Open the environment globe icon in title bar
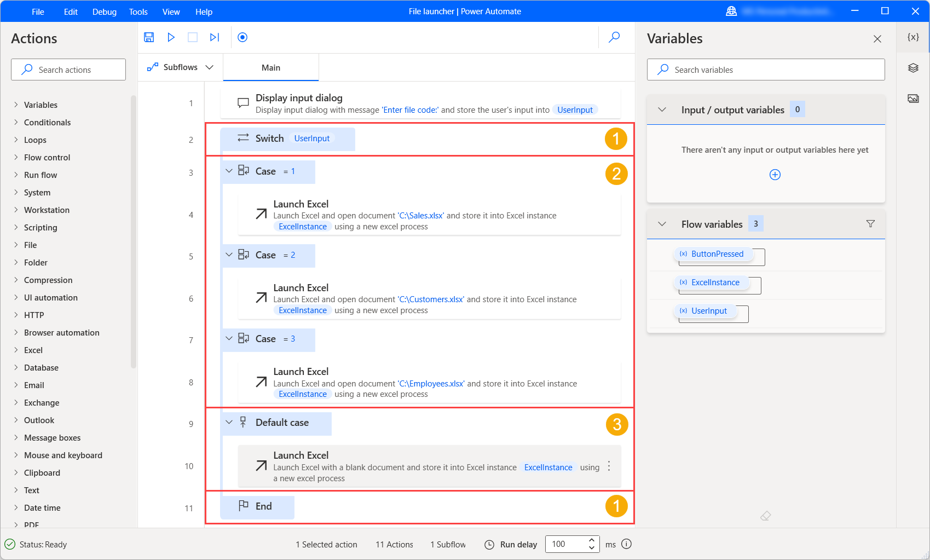The width and height of the screenshot is (930, 560). click(731, 11)
